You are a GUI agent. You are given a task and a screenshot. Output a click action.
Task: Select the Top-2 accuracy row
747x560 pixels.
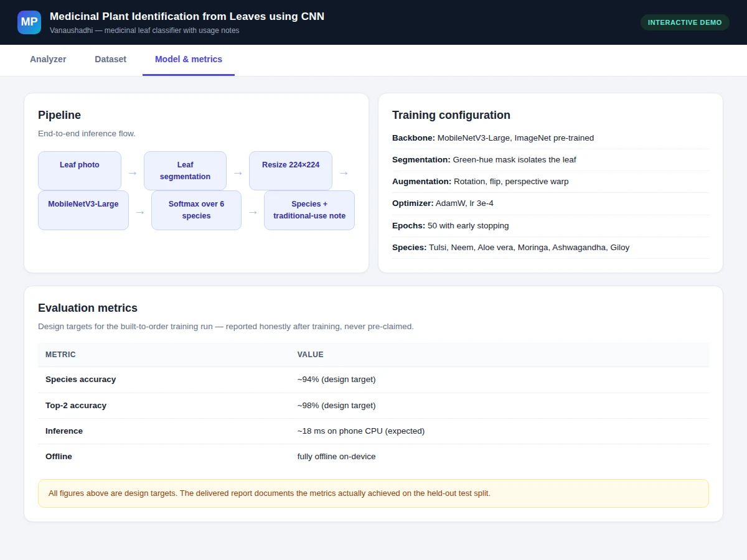(374, 406)
